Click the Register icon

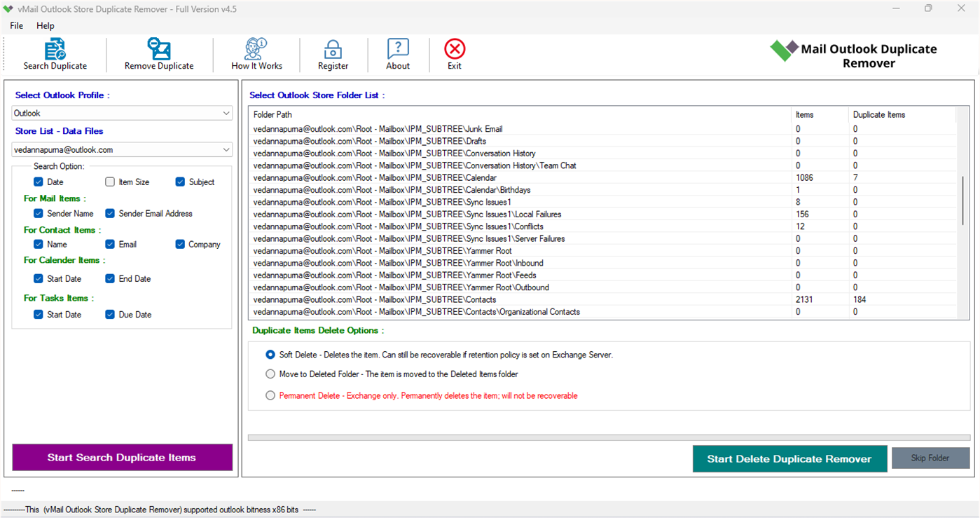[x=333, y=54]
